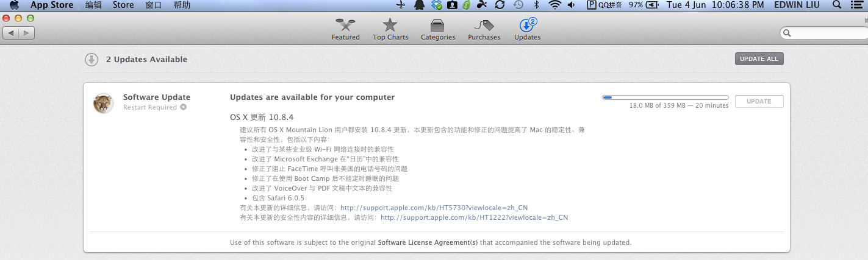Click the arrow next to Restart Required
868x260 pixels.
tap(183, 107)
